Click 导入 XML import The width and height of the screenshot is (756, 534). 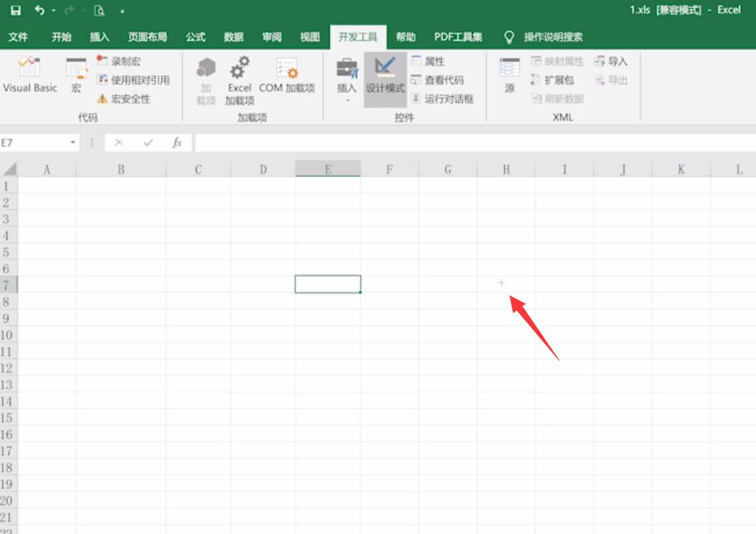tap(611, 61)
